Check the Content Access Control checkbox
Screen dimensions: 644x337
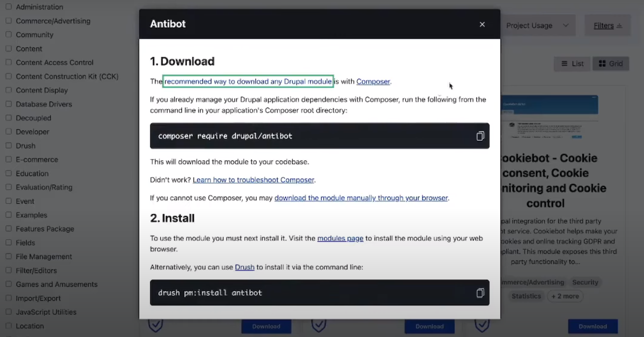pos(8,62)
